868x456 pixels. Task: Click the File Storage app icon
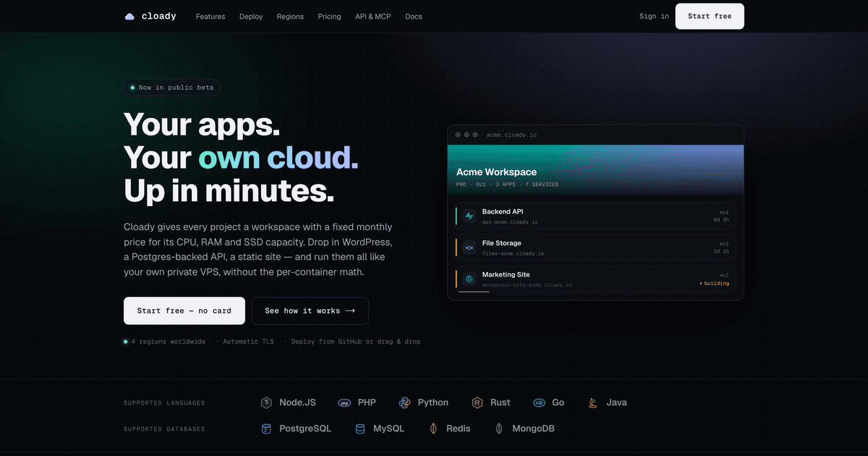point(469,248)
